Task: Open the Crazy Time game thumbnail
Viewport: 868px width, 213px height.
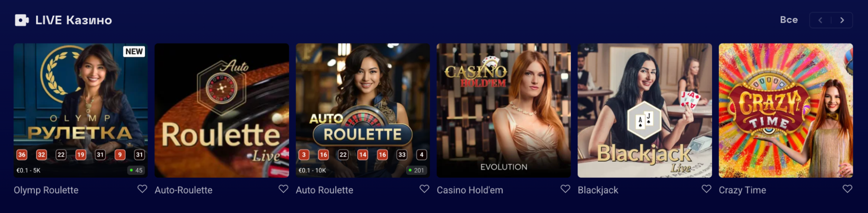Action: point(786,110)
